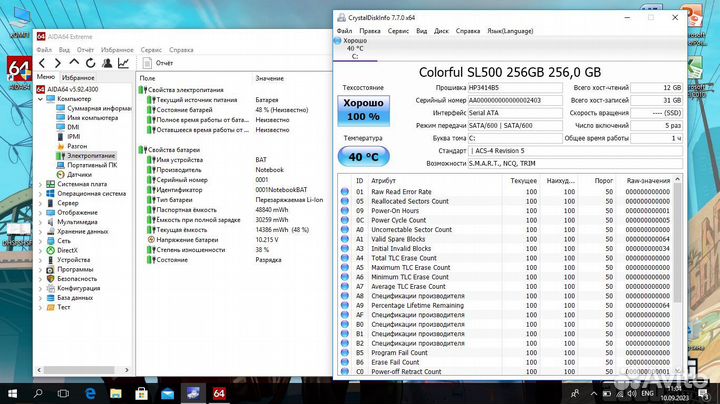720x404 pixels.
Task: Select Percentage Lifetime Remaining row
Action: tap(507, 305)
